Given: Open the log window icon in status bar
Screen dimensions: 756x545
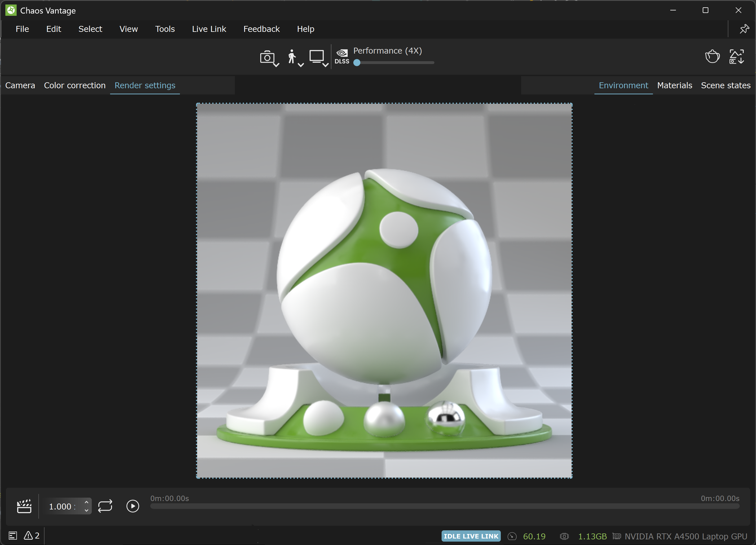Looking at the screenshot, I should [x=13, y=536].
